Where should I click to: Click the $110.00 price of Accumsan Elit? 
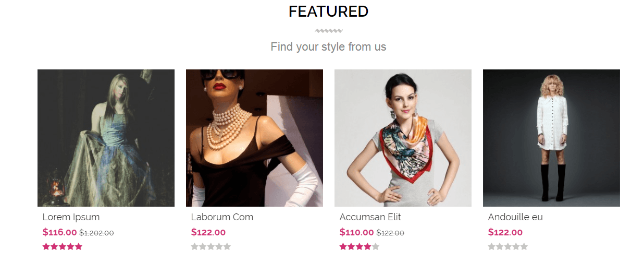[357, 232]
